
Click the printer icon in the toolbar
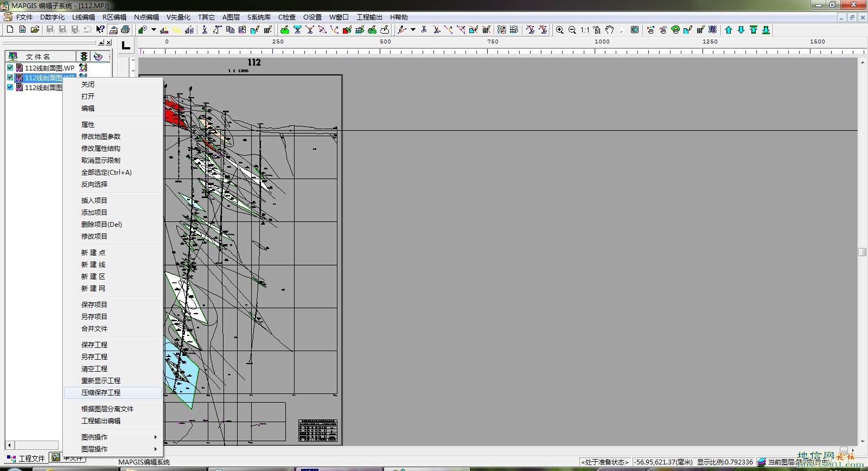coord(125,30)
